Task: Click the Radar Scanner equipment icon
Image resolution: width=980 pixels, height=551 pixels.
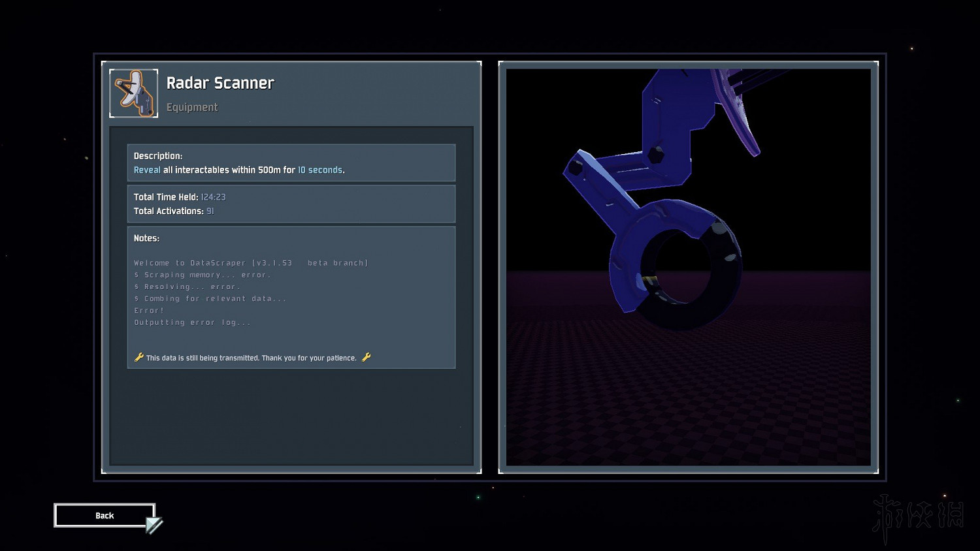Action: (134, 93)
